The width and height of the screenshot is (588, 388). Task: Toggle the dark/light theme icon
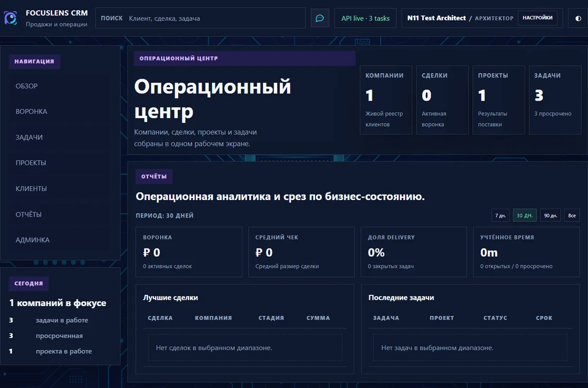[578, 18]
